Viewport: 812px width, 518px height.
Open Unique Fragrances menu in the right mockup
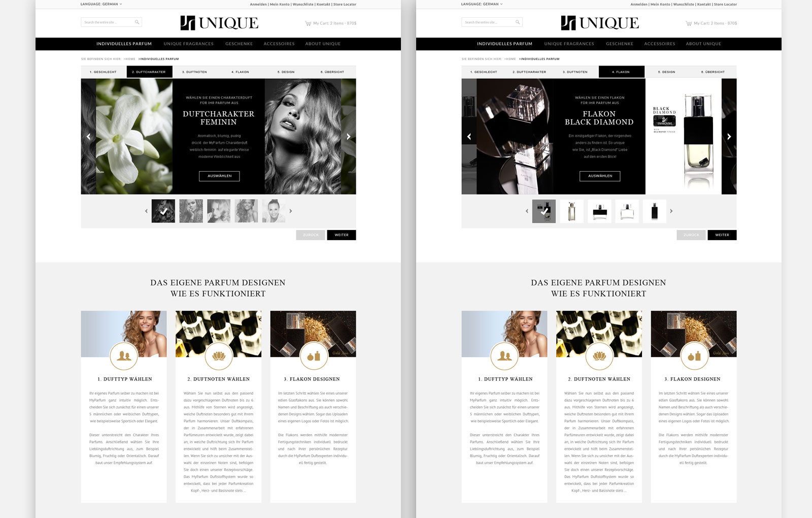(569, 44)
